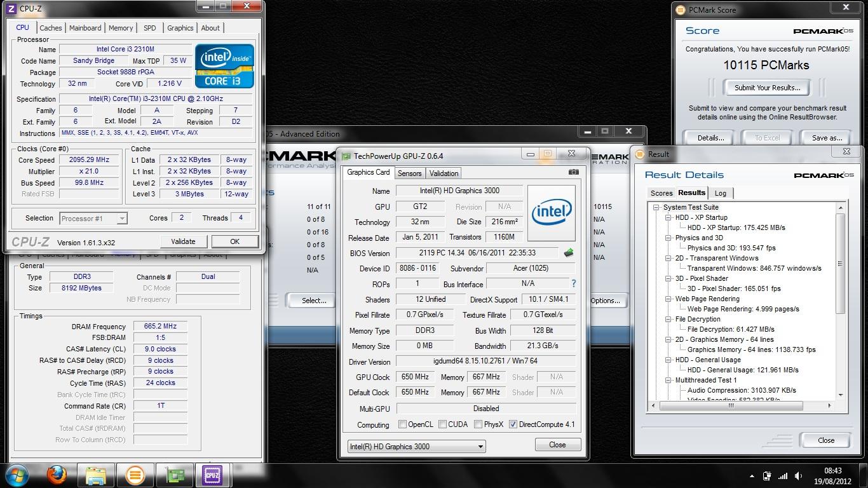Click the Intel logo in GPU-Z
The height and width of the screenshot is (488, 868).
pyautogui.click(x=551, y=212)
